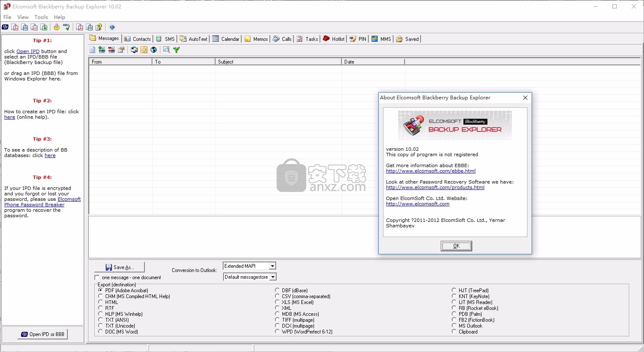
Task: Click the PDF icon beside the BlackBerry logo icon
Action: tap(15, 27)
